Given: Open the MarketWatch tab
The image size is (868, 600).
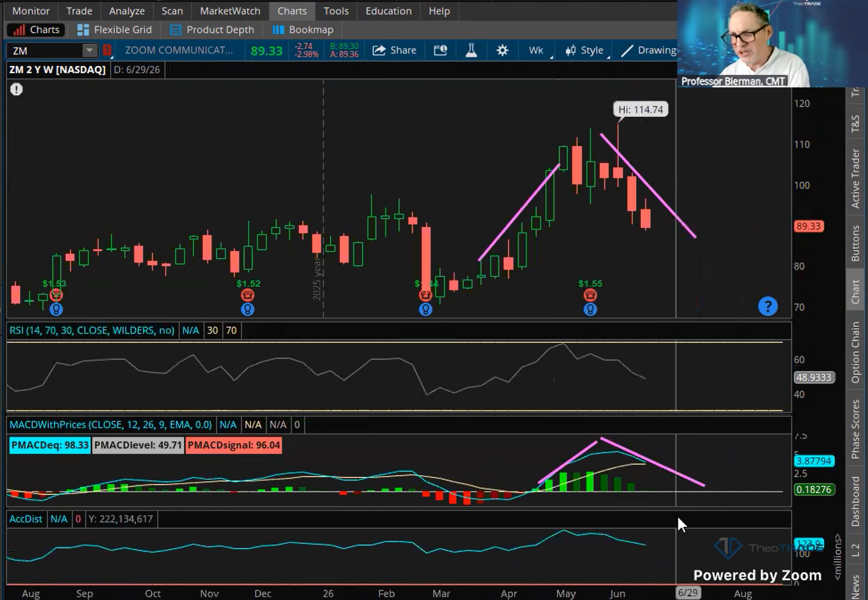Looking at the screenshot, I should pos(230,11).
